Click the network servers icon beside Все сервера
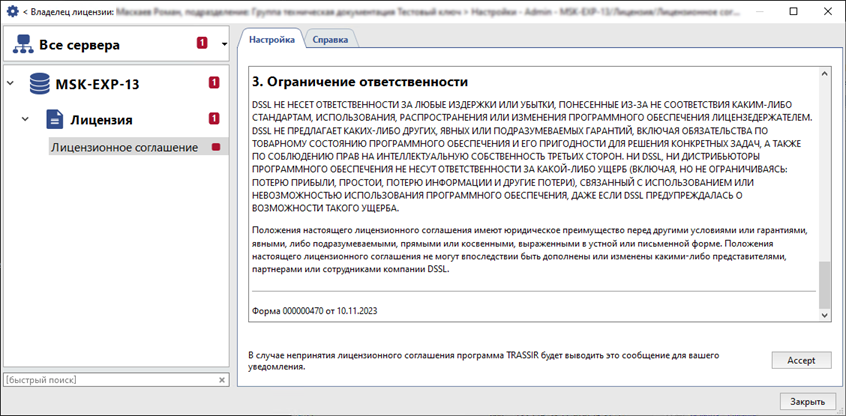846x416 pixels. tap(21, 45)
